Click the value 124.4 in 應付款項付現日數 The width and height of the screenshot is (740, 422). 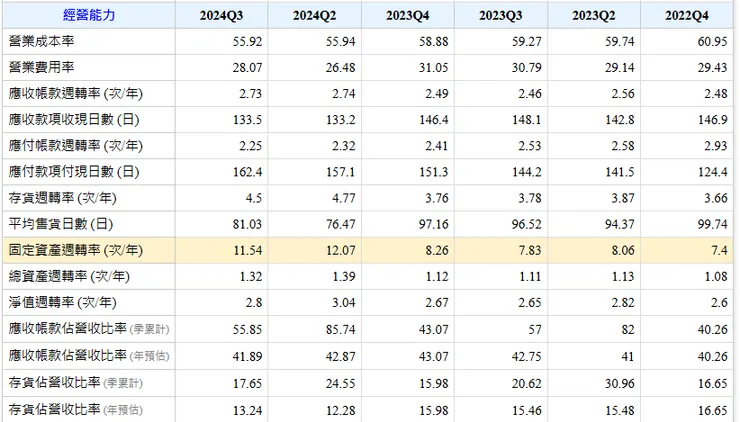[x=713, y=172]
